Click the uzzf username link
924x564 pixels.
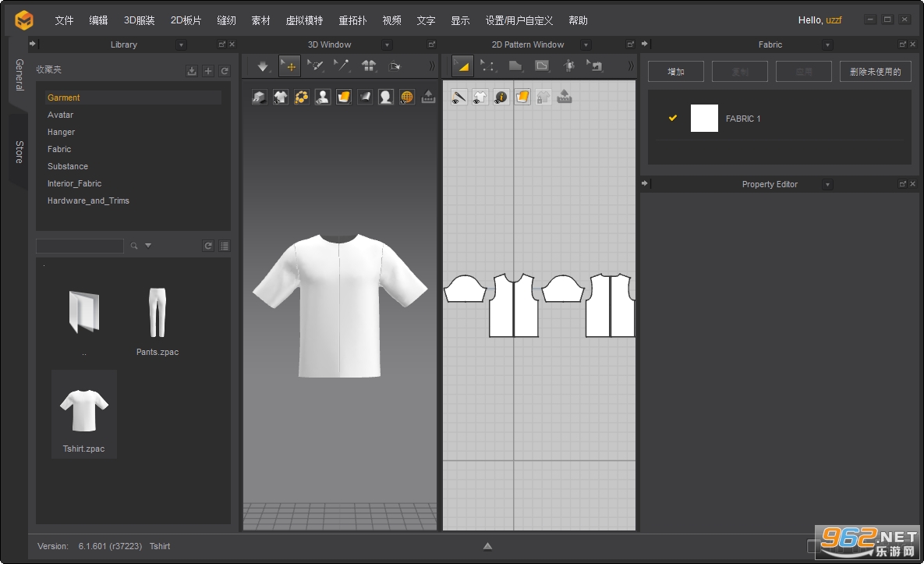834,20
